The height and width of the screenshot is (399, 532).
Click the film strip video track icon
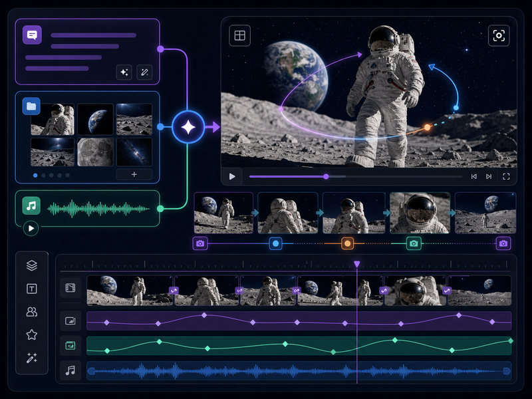pos(70,288)
